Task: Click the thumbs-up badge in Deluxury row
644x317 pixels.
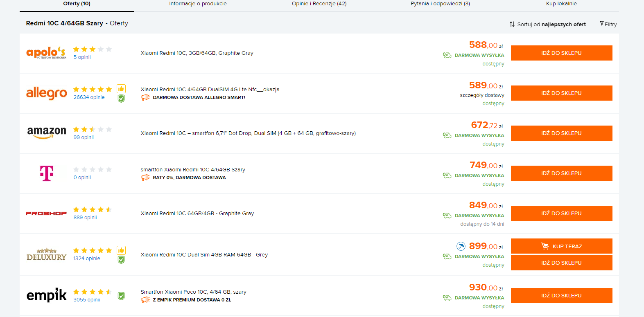Action: pos(121,250)
